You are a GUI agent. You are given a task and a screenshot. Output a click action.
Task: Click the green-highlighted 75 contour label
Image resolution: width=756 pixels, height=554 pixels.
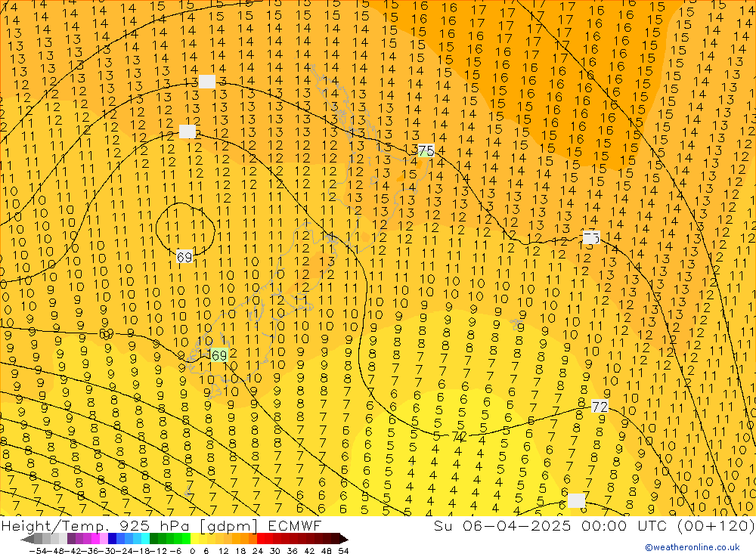(426, 150)
